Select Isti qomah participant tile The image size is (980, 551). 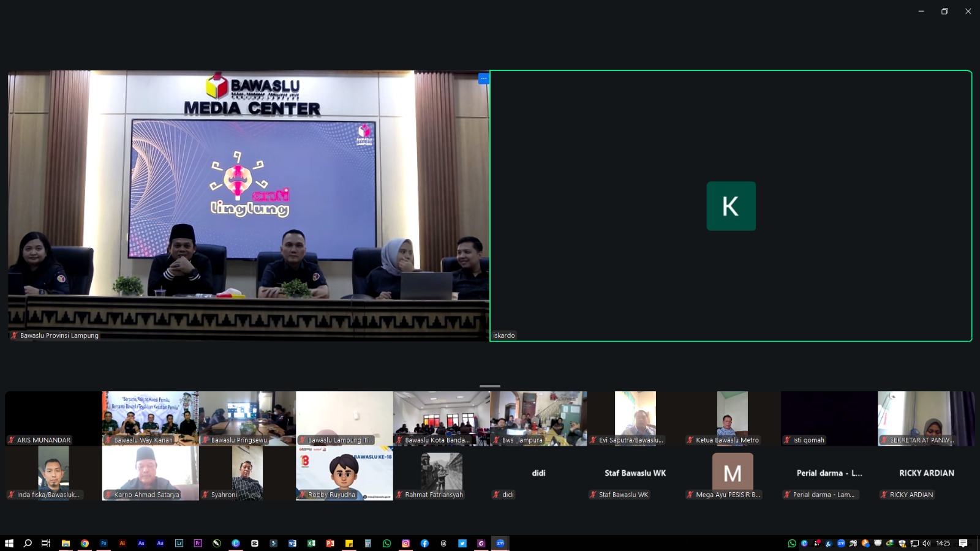tap(829, 418)
